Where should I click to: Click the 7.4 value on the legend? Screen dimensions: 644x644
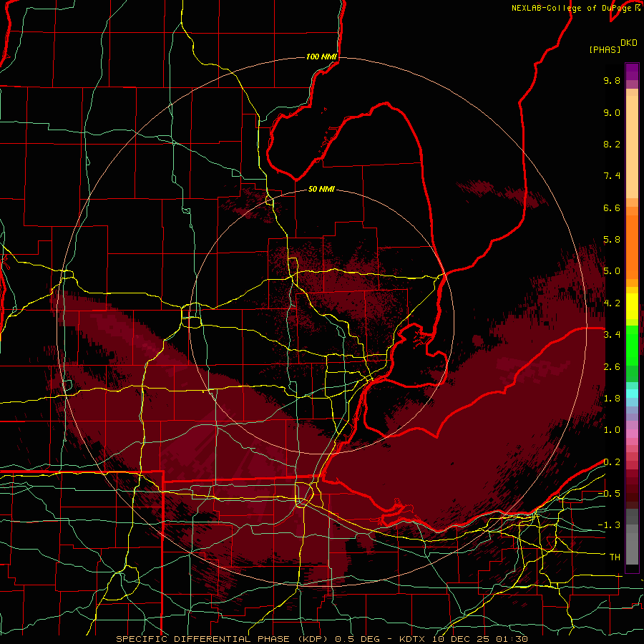612,176
